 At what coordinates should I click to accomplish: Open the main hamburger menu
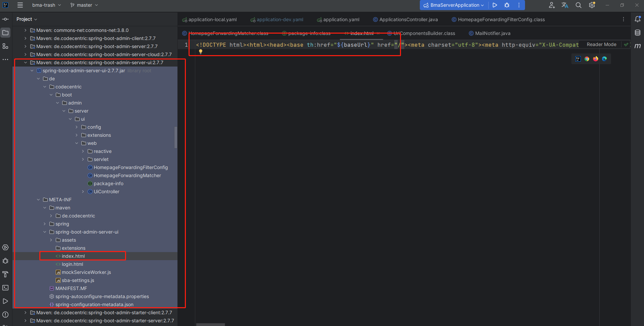(x=20, y=5)
